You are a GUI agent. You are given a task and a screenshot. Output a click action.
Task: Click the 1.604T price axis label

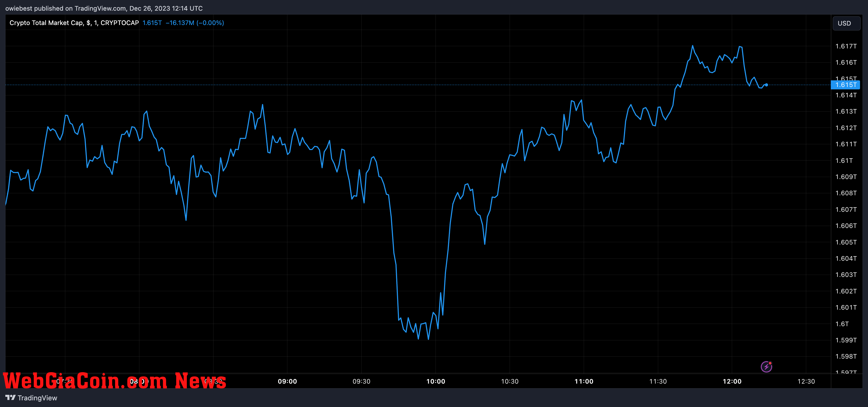coord(846,258)
